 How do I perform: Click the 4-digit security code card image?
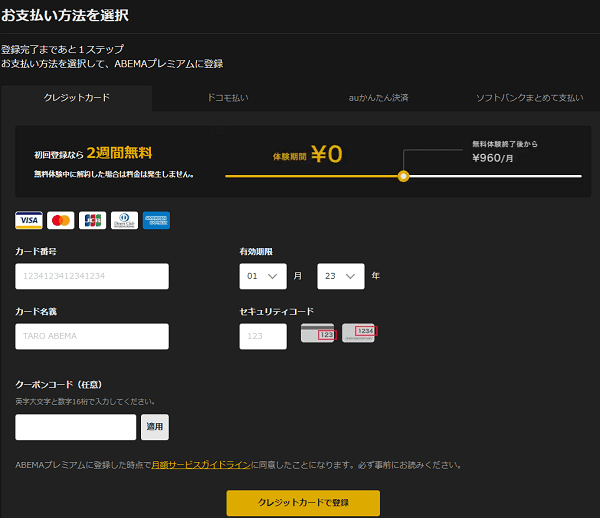[358, 332]
